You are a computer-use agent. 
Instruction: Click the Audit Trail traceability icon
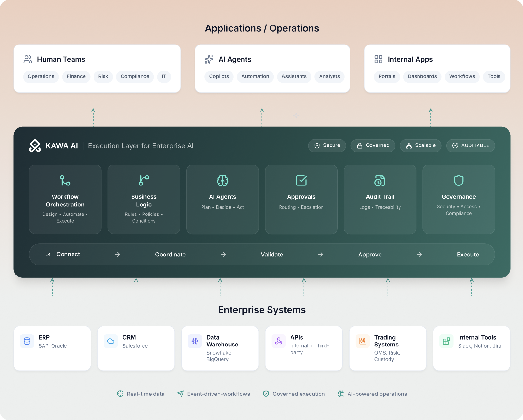coord(380,181)
